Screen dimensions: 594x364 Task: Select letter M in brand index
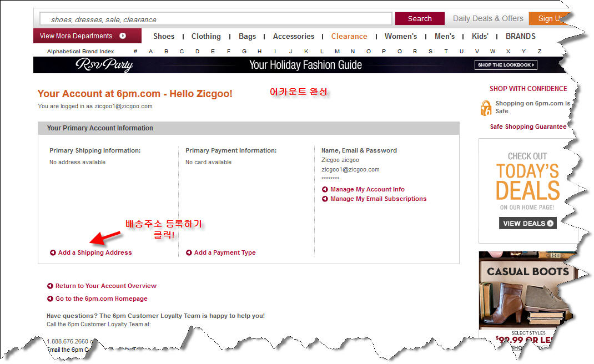(337, 52)
